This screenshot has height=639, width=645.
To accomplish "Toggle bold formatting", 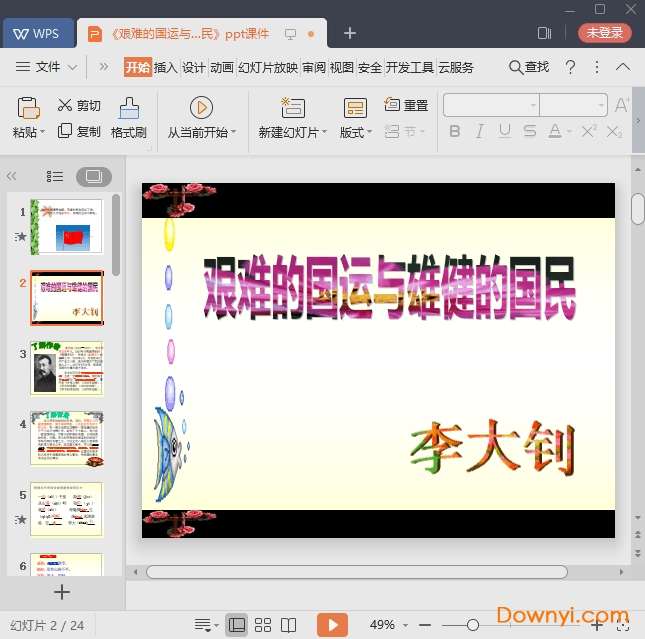I will pos(455,132).
